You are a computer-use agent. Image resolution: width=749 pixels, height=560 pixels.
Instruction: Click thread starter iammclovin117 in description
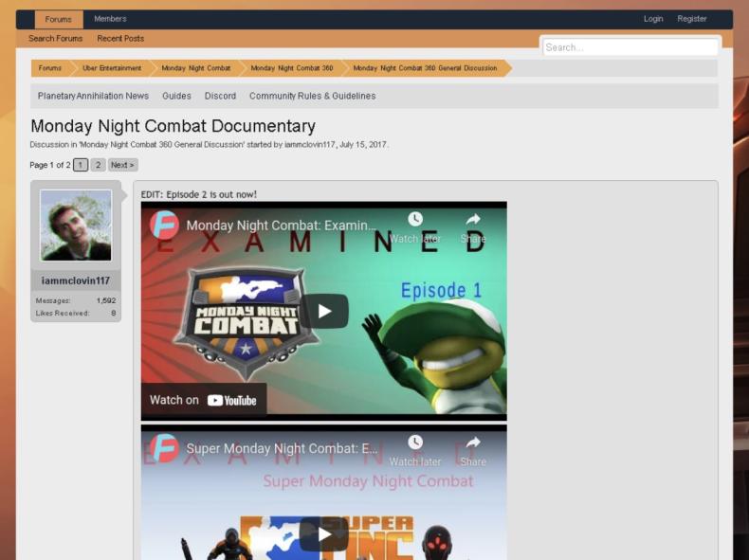[x=310, y=145]
